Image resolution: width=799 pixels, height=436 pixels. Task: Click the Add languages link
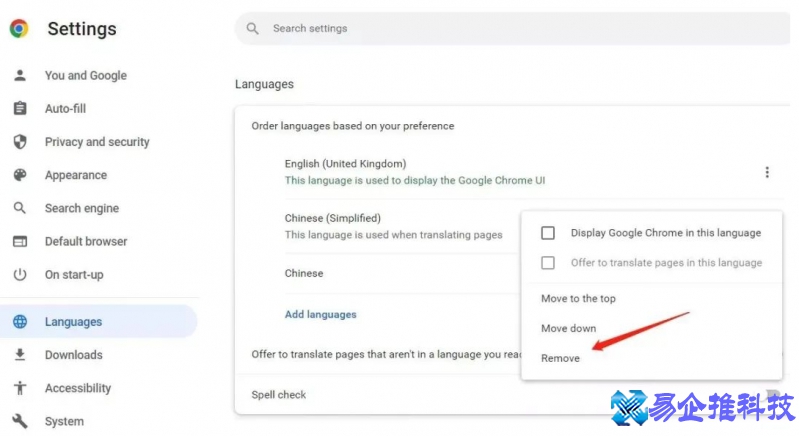tap(320, 314)
